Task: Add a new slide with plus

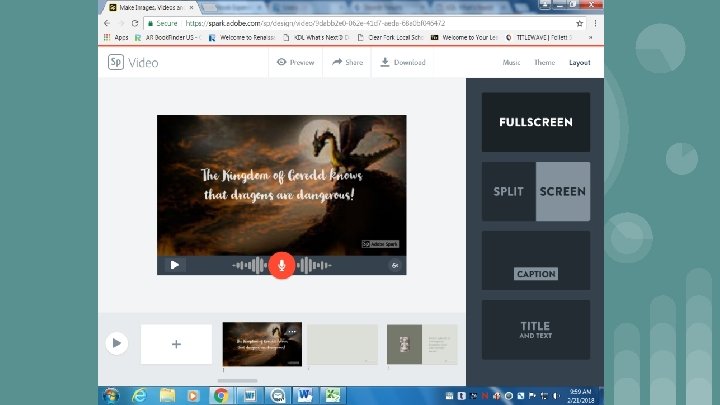Action: click(176, 344)
